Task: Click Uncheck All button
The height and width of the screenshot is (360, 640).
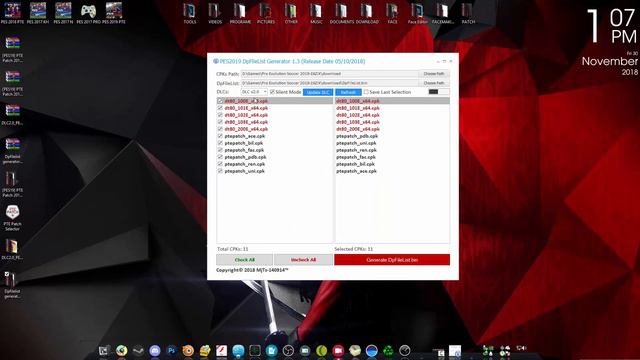Action: click(x=303, y=260)
